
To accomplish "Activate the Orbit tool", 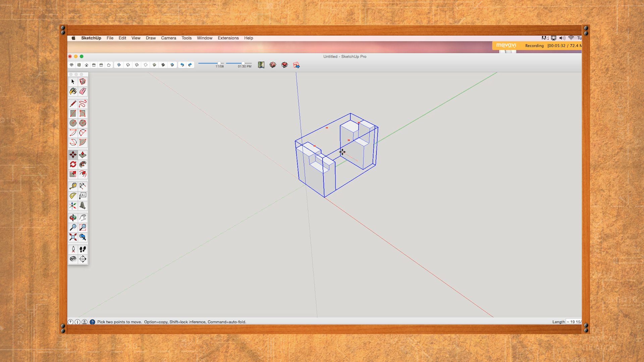I will (73, 218).
